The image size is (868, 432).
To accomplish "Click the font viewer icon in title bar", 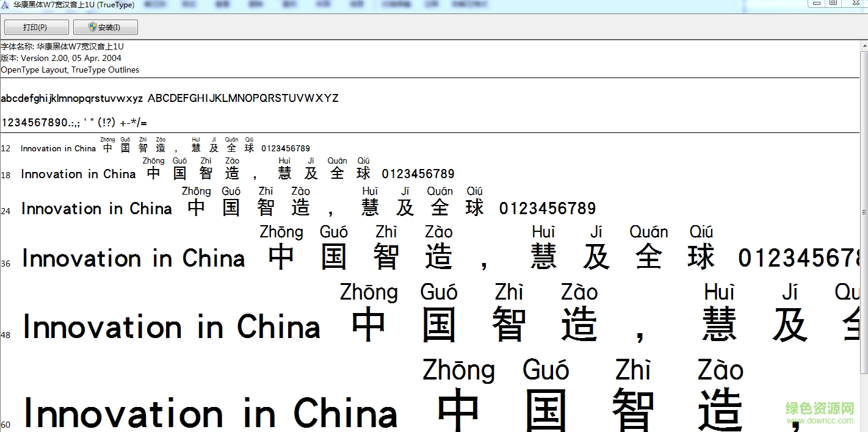I will click(x=5, y=4).
